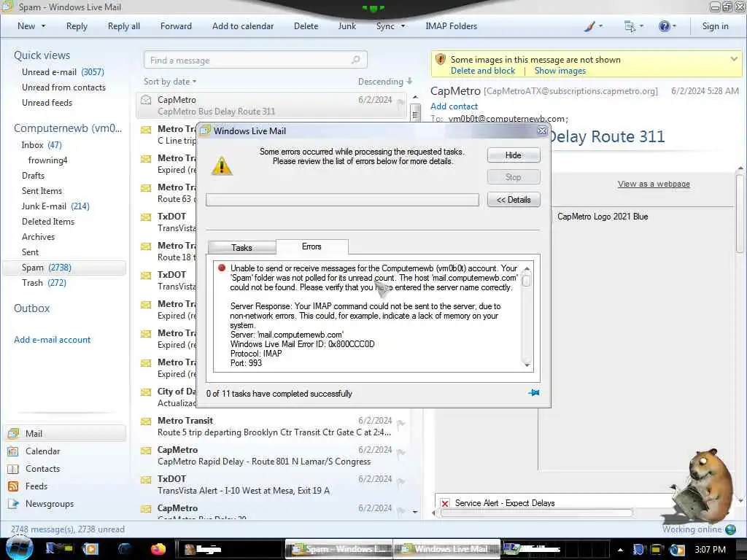Click the colorize brush icon in toolbar
The image size is (747, 560).
coord(589,26)
